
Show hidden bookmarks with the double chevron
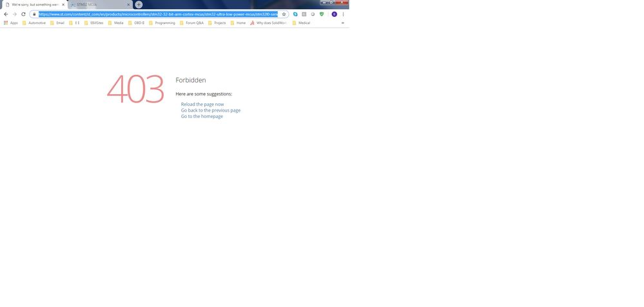point(342,23)
